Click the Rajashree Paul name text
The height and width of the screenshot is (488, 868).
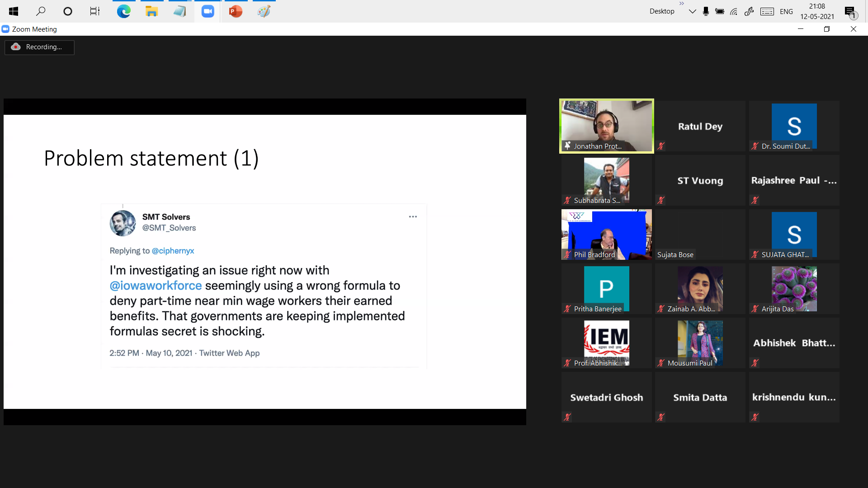(x=793, y=180)
